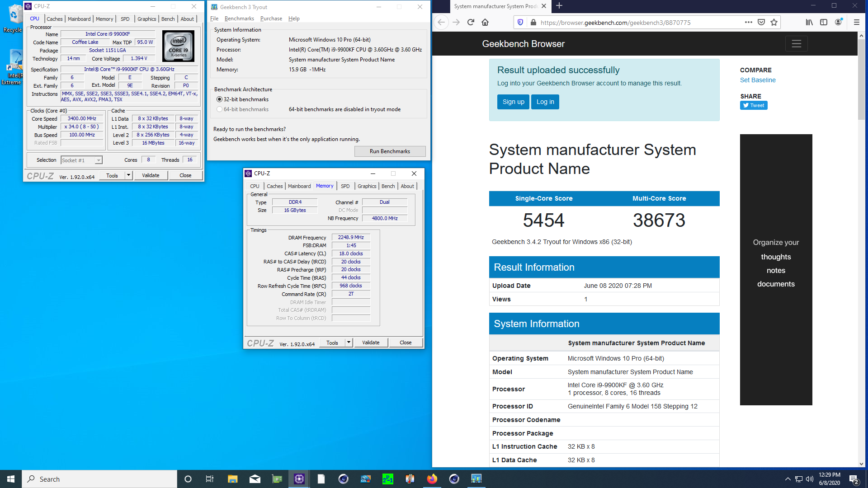Image resolution: width=868 pixels, height=488 pixels.
Task: Open tracking protection shield icon
Action: point(520,22)
